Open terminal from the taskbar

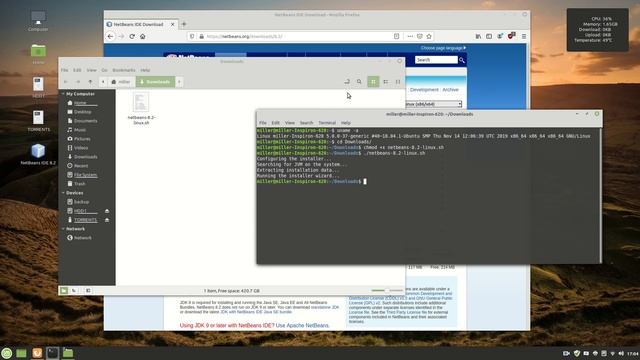[52, 353]
